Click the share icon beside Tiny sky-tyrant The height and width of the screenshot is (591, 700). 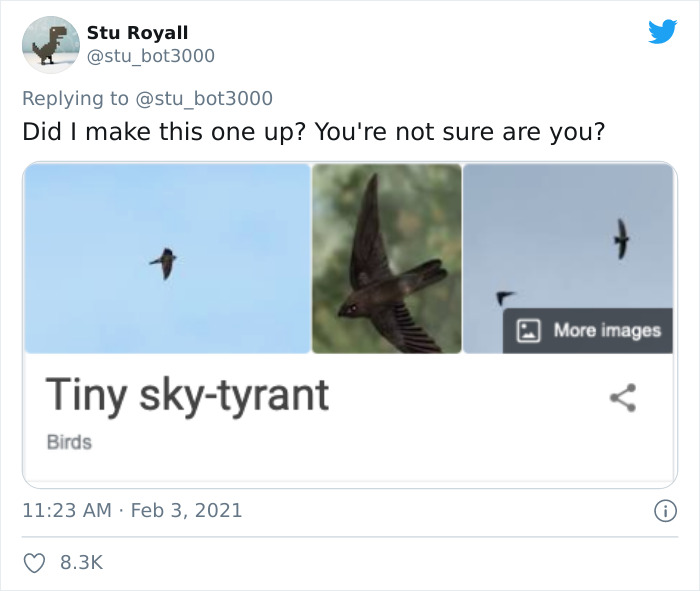(623, 397)
